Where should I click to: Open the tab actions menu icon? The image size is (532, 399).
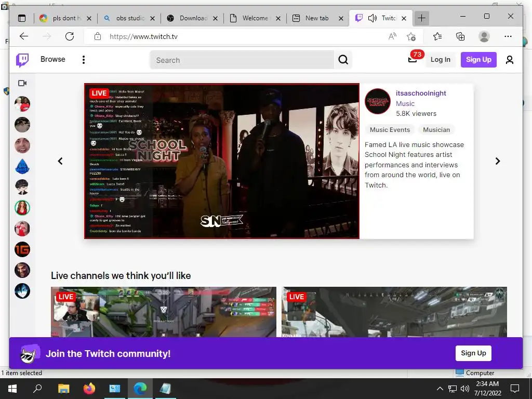(22, 18)
